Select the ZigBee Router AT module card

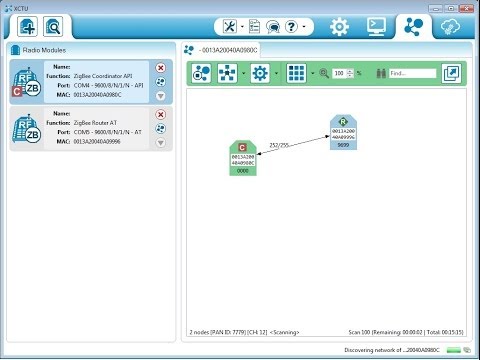pos(91,129)
